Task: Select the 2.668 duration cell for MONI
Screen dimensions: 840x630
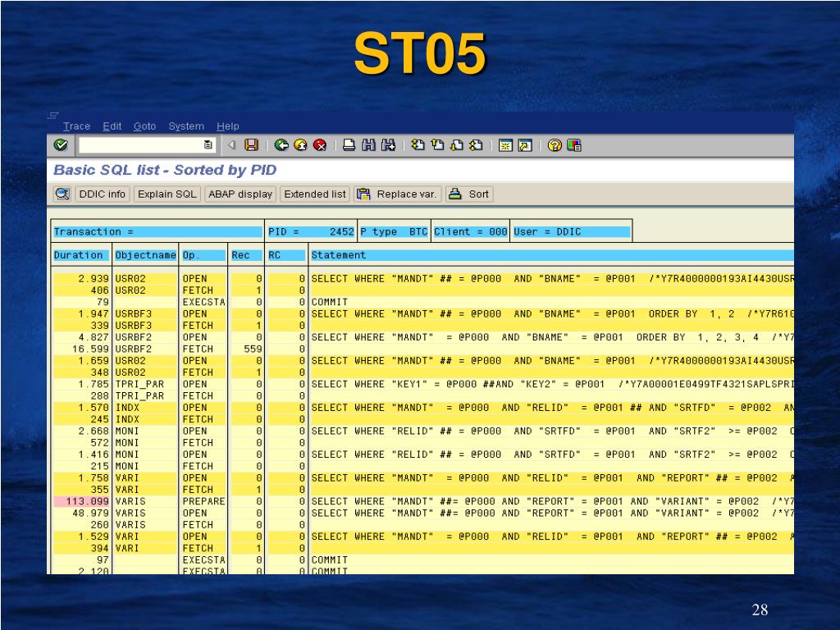Action: 81,431
